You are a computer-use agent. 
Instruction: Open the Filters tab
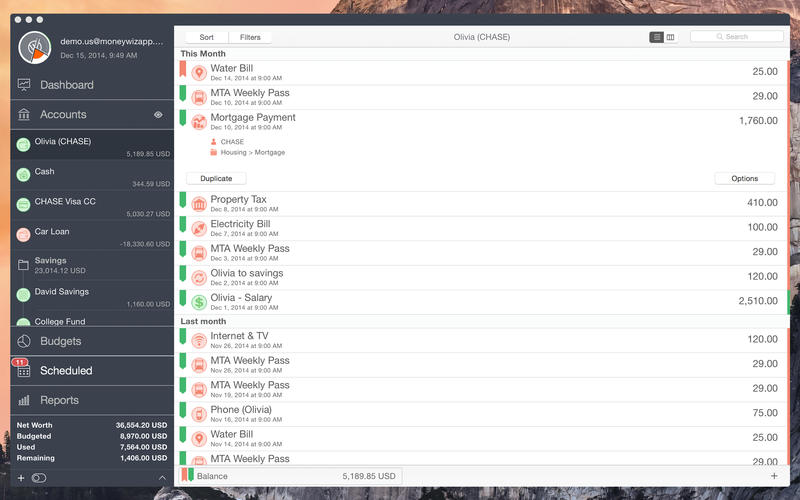pos(250,37)
